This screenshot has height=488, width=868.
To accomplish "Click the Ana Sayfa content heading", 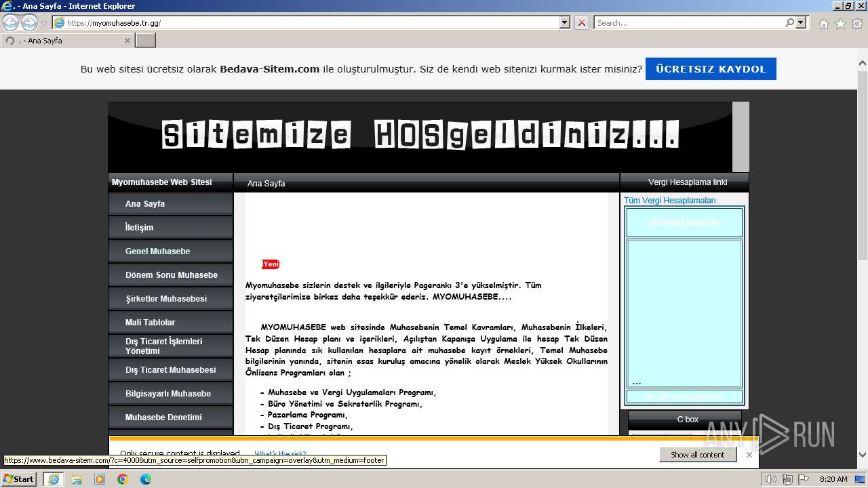I will click(x=266, y=184).
